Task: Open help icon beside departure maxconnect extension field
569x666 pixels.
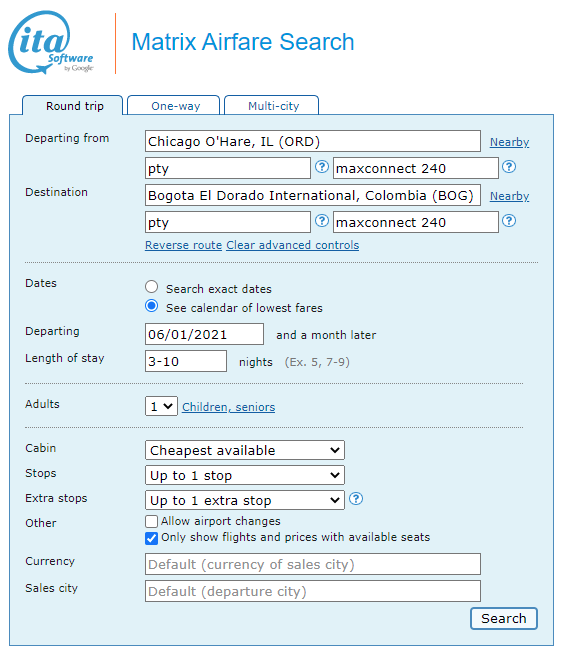Action: (509, 167)
